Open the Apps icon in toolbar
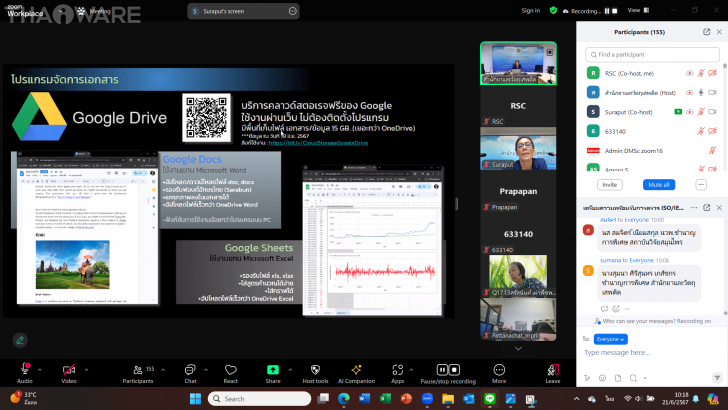Screen dimensions: 728x410 pos(397,370)
